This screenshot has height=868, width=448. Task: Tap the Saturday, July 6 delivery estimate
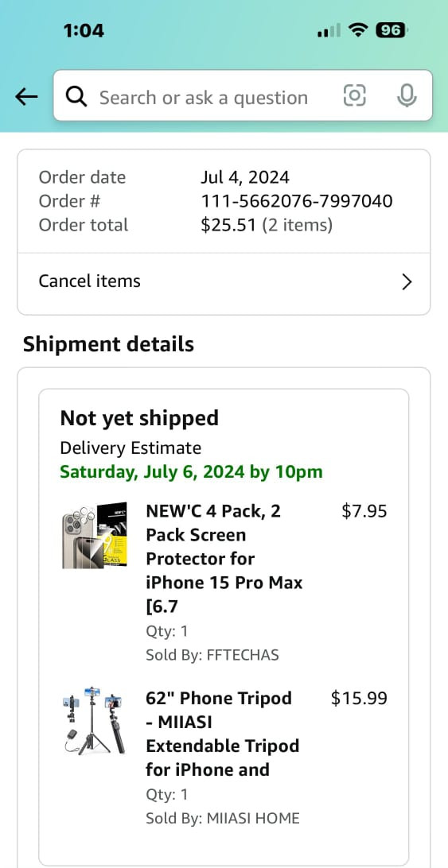[x=191, y=471]
